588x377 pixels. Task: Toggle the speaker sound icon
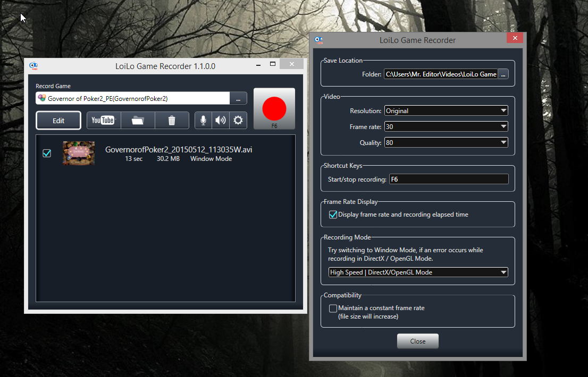click(221, 120)
